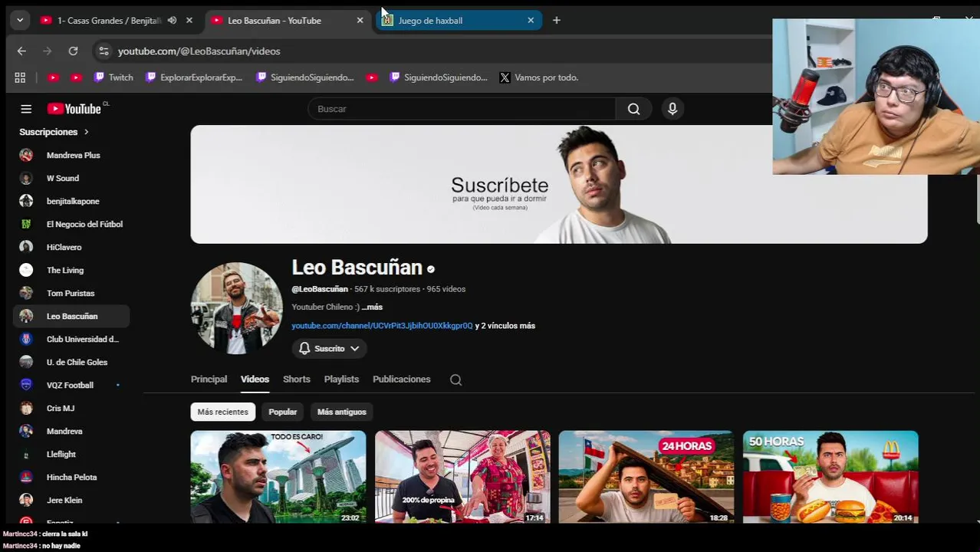Viewport: 980px width, 552px height.
Task: Open El Negocio del Fútbol subscription
Action: (x=71, y=224)
